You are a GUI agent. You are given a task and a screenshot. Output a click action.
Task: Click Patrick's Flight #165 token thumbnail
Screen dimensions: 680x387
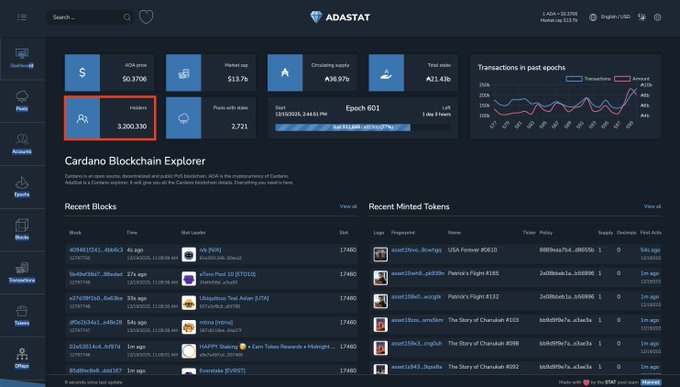point(380,278)
